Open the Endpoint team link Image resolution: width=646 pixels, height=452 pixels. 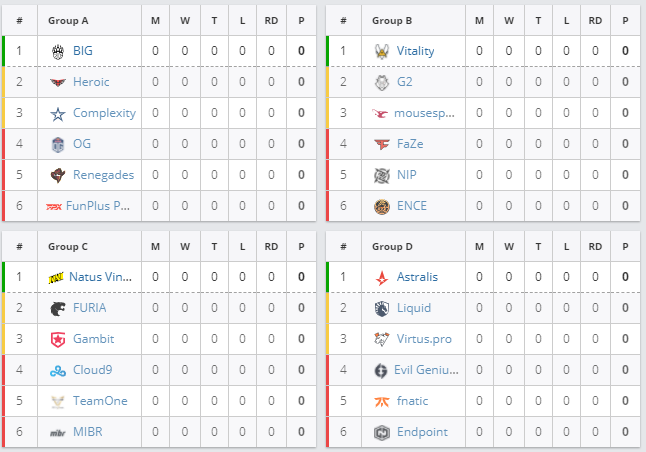pyautogui.click(x=422, y=432)
